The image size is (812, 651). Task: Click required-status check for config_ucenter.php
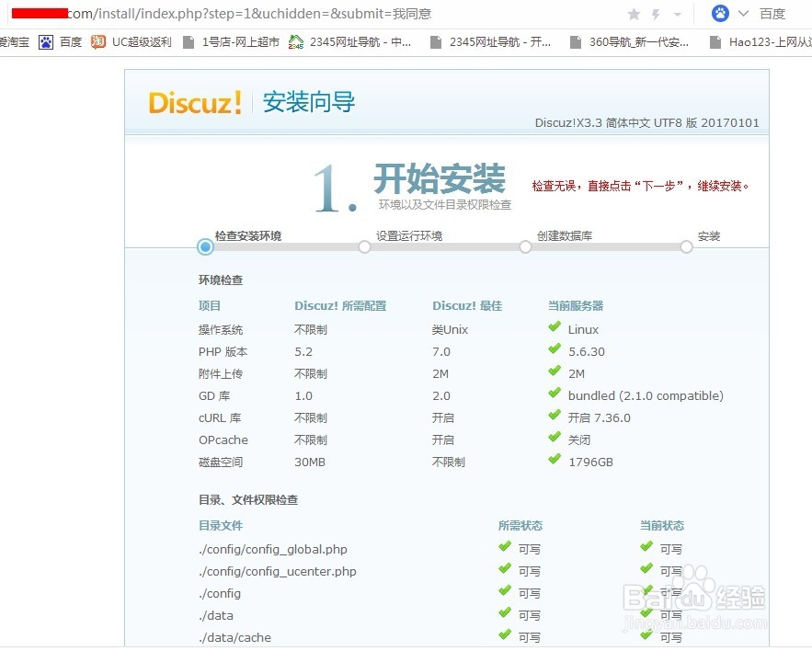coord(505,568)
